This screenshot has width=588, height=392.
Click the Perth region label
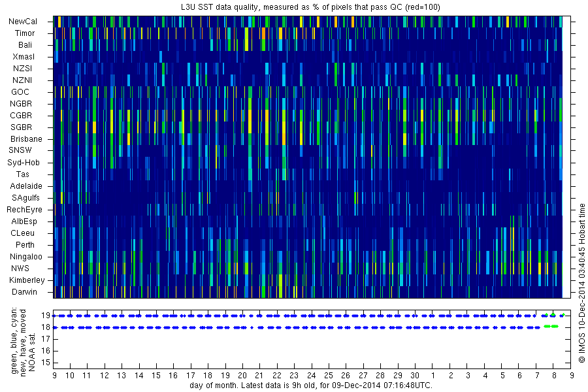[25, 244]
